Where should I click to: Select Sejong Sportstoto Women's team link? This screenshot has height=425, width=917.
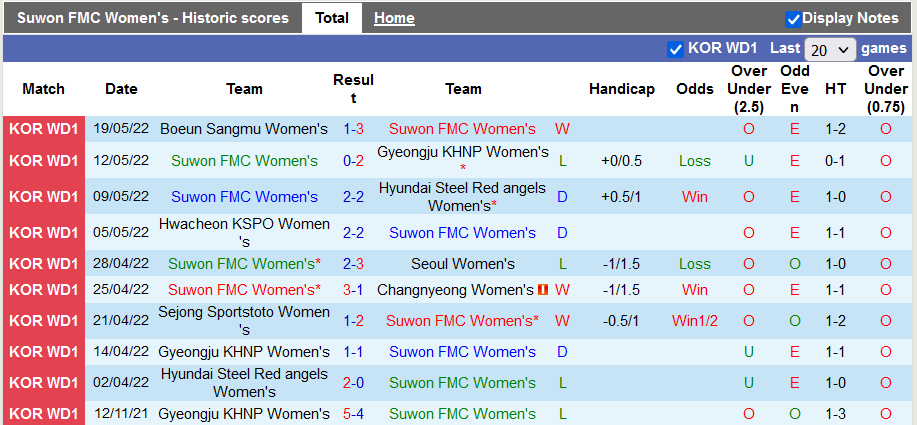pyautogui.click(x=244, y=320)
